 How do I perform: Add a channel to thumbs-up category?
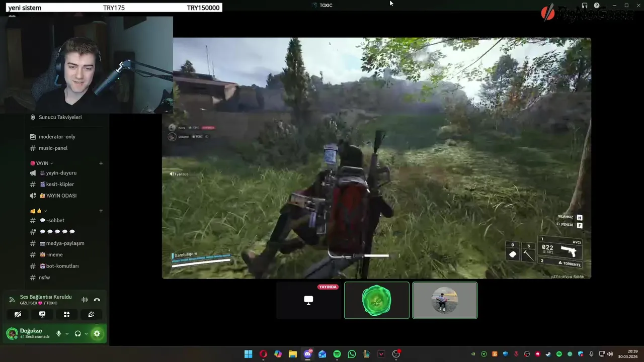(x=101, y=211)
